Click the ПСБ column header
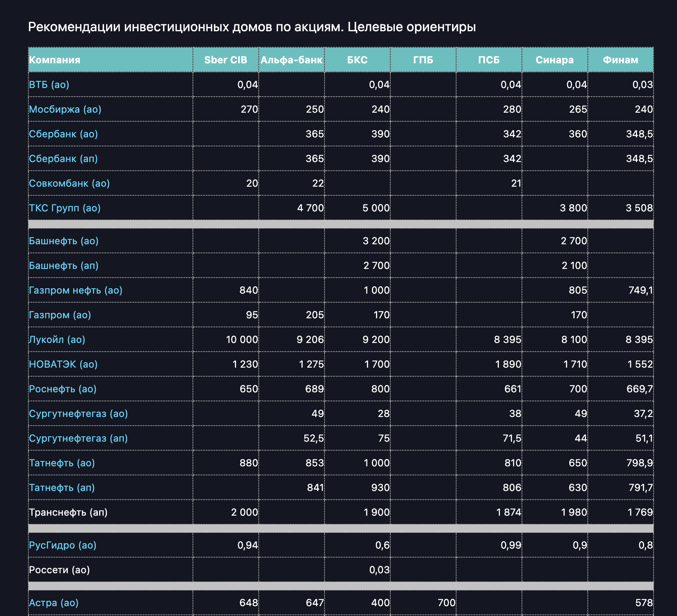This screenshot has width=677, height=616. point(489,60)
